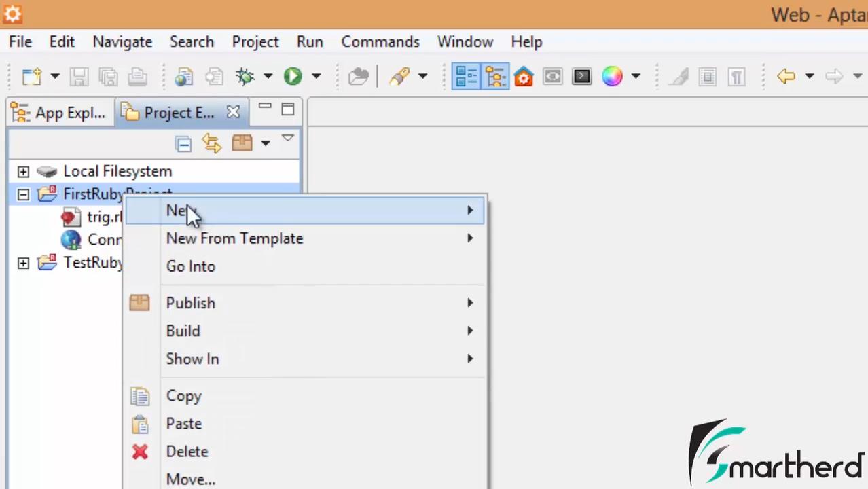Open the Edit menu
Image resolution: width=868 pixels, height=489 pixels.
[62, 41]
